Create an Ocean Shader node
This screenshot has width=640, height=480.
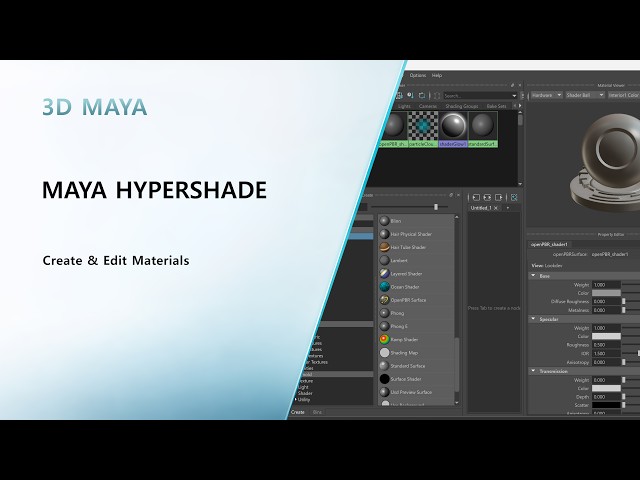pos(416,287)
